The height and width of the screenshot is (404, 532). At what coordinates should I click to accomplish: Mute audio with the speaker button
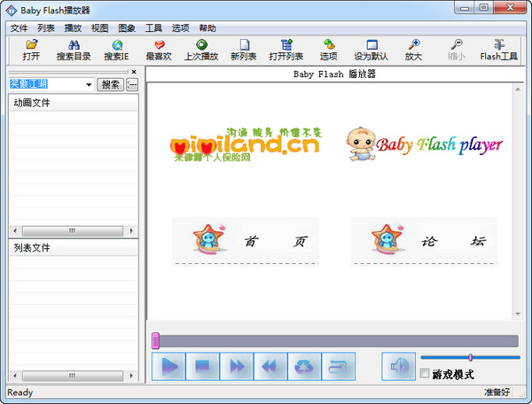tap(399, 367)
